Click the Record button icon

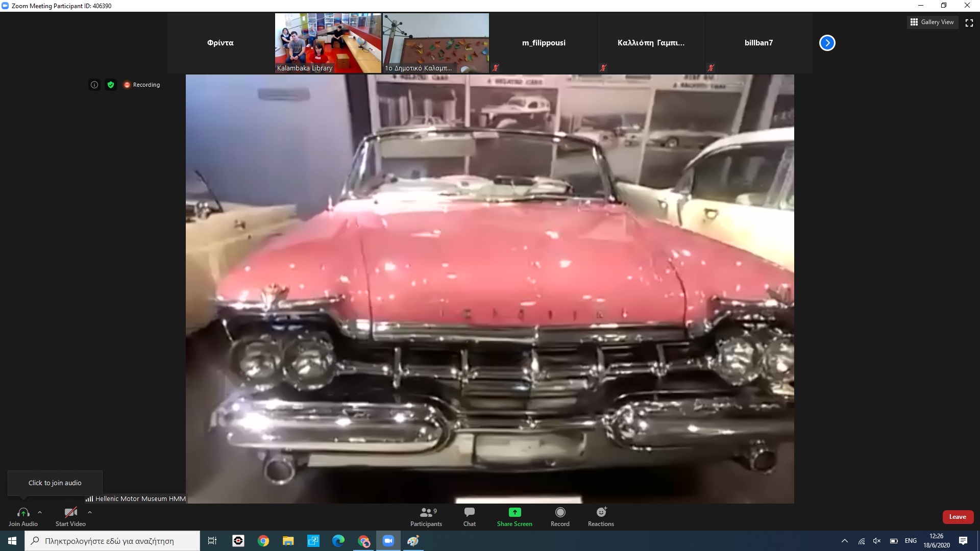[x=560, y=512]
